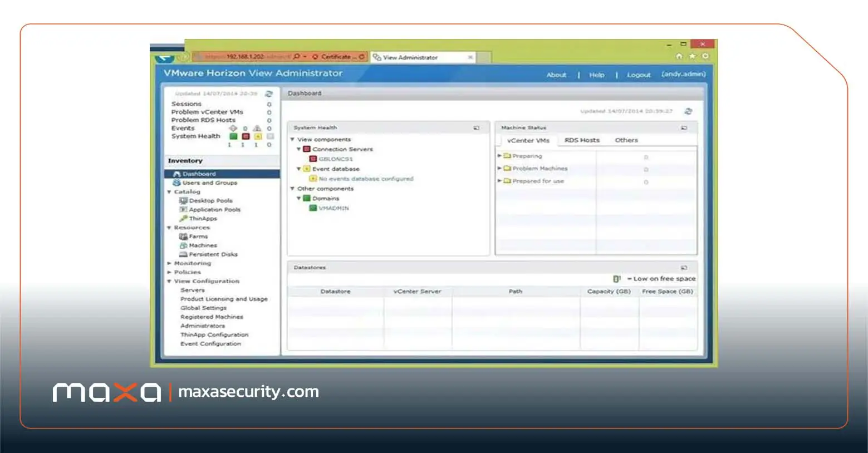This screenshot has height=453, width=868.
Task: Open browser favorites star icon
Action: point(692,56)
